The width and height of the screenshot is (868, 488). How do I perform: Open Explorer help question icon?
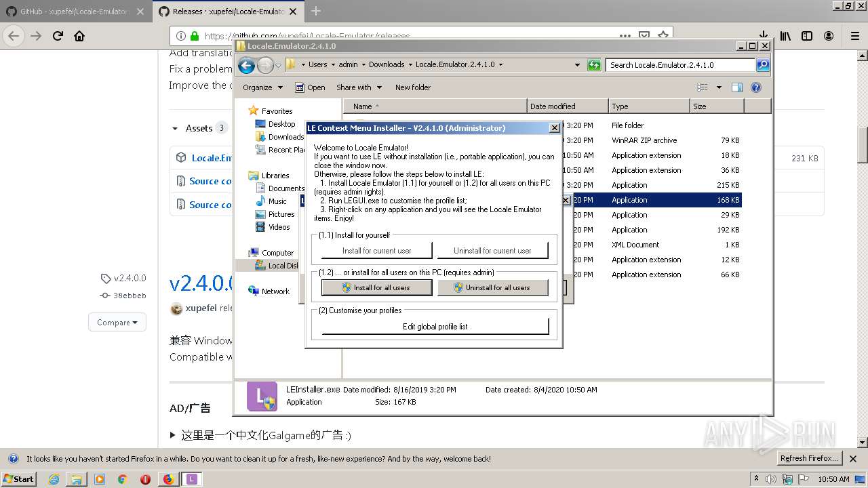coord(756,87)
